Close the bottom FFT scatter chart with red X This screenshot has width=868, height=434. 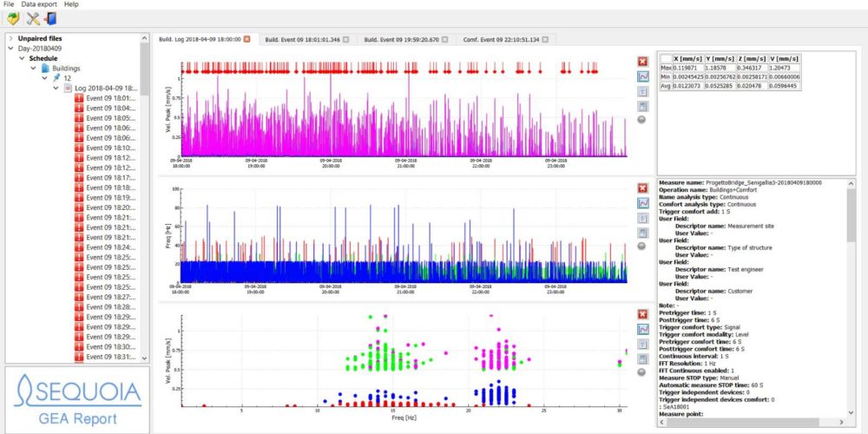click(x=643, y=313)
